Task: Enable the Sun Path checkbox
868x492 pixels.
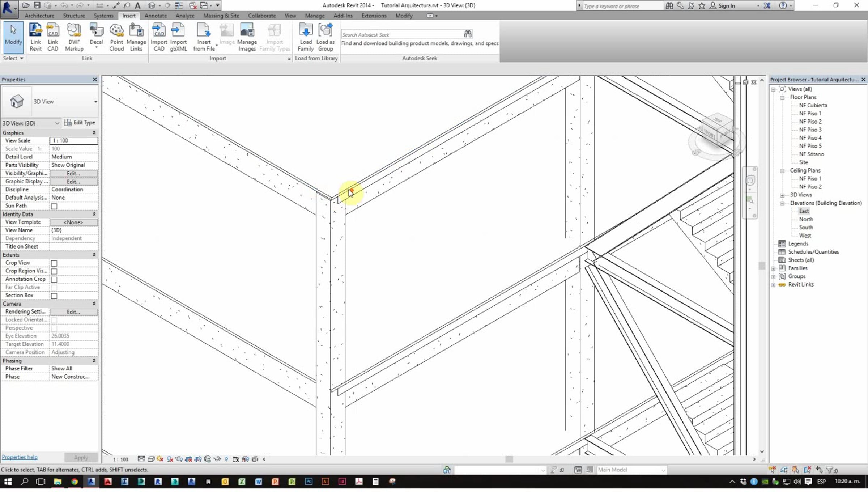Action: click(54, 206)
